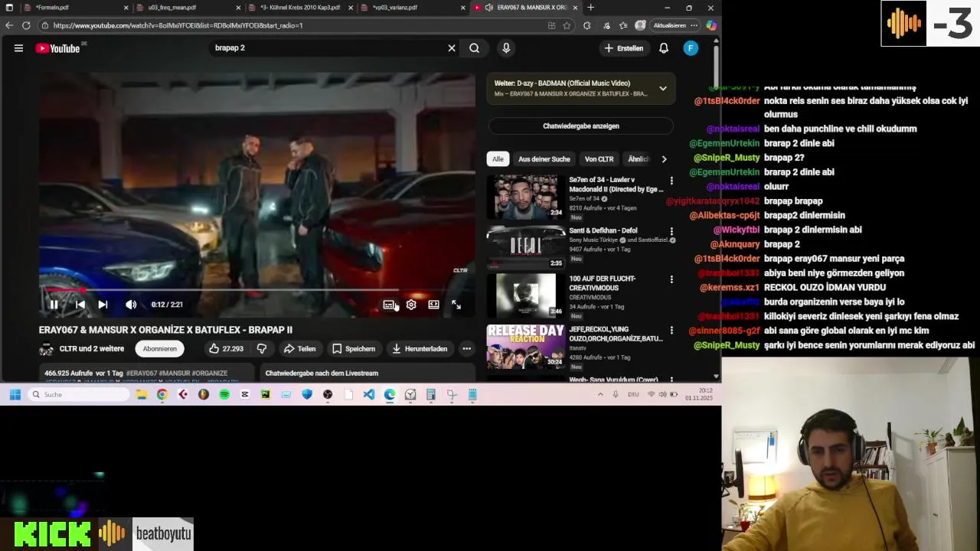Open YouTube notifications bell
The image size is (980, 551).
664,48
